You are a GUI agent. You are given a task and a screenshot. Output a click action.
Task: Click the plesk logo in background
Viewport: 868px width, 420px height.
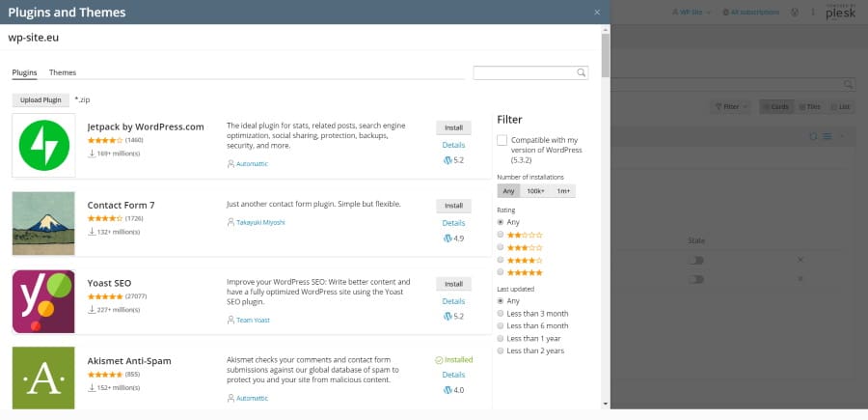point(840,13)
